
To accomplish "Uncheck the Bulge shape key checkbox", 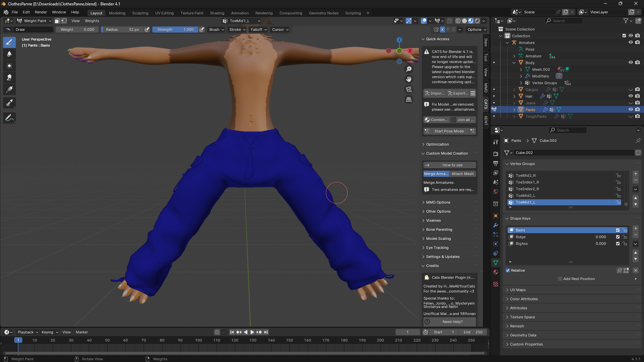I will [x=617, y=237].
